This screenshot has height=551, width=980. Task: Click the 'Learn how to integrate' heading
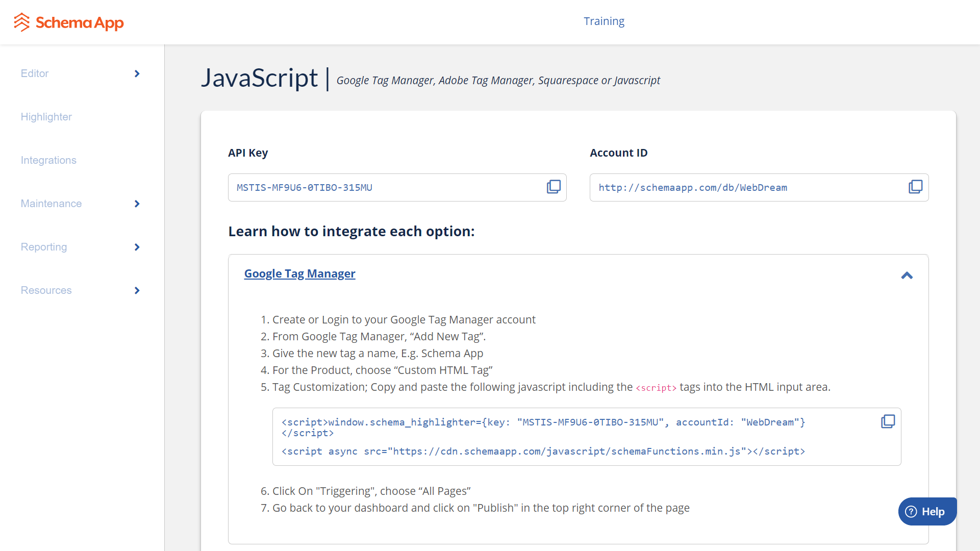[351, 231]
